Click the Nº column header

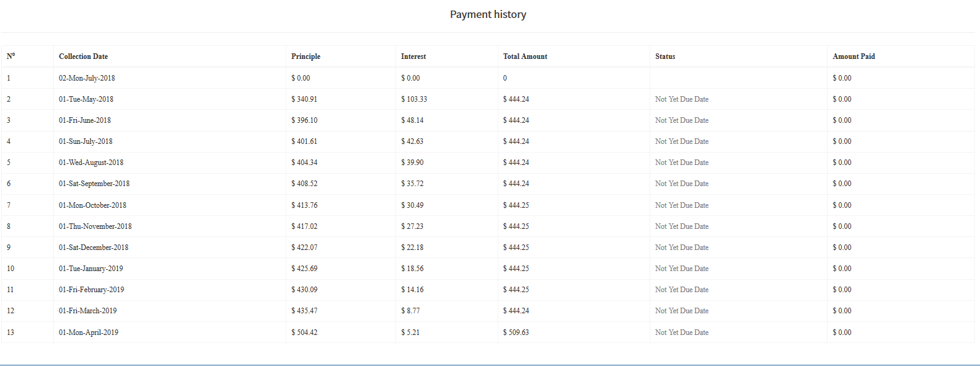coord(11,56)
